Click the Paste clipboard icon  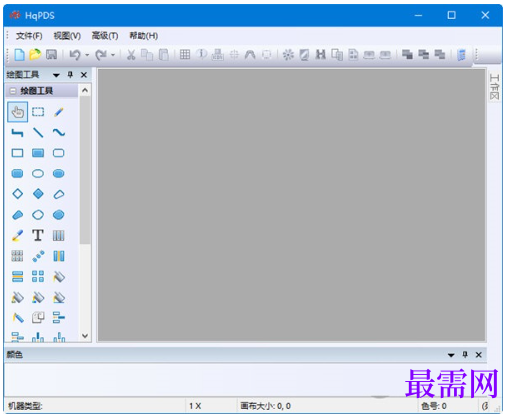point(163,55)
